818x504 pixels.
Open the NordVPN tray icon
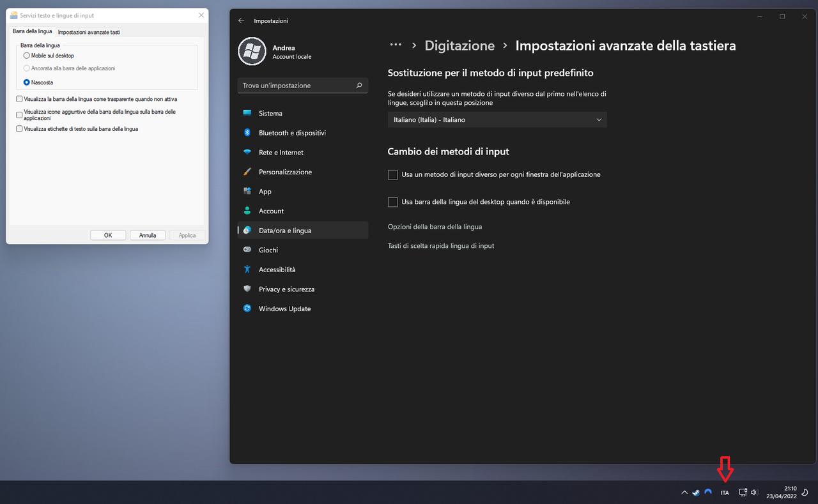point(708,493)
